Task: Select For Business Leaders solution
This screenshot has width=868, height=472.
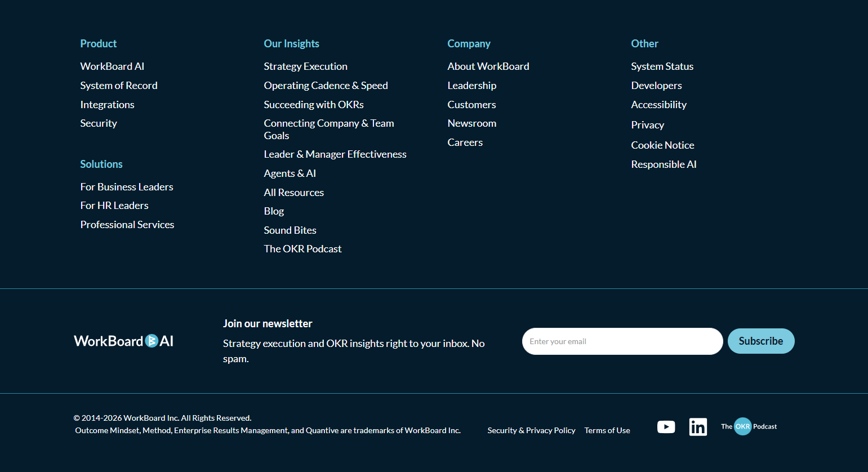Action: (x=126, y=186)
